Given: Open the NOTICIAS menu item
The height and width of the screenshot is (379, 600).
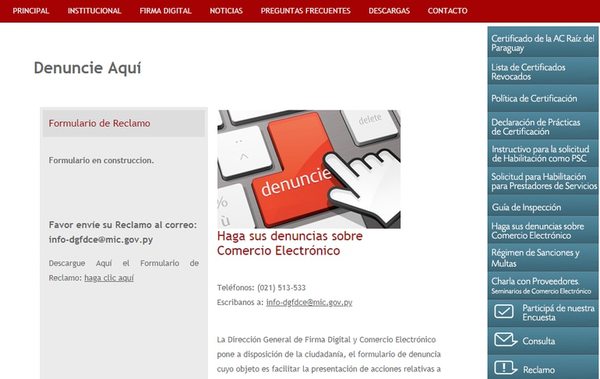Looking at the screenshot, I should 226,11.
